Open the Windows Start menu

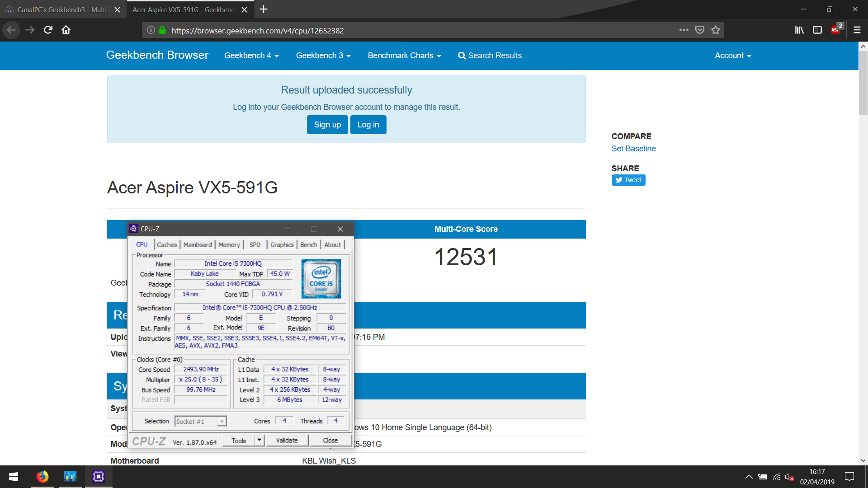tap(14, 477)
